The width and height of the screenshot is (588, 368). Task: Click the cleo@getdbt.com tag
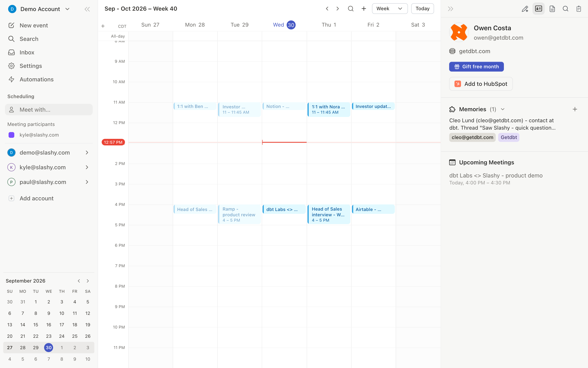pos(472,137)
